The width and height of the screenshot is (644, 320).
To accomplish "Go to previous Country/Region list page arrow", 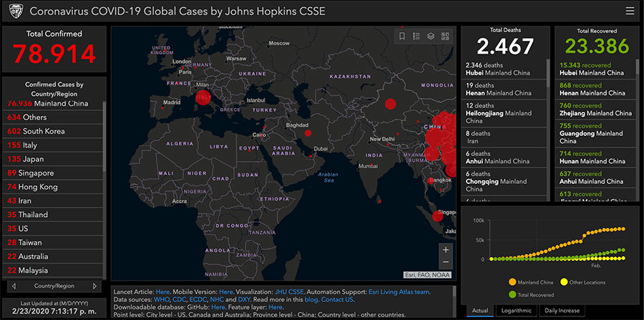I will tap(14, 286).
